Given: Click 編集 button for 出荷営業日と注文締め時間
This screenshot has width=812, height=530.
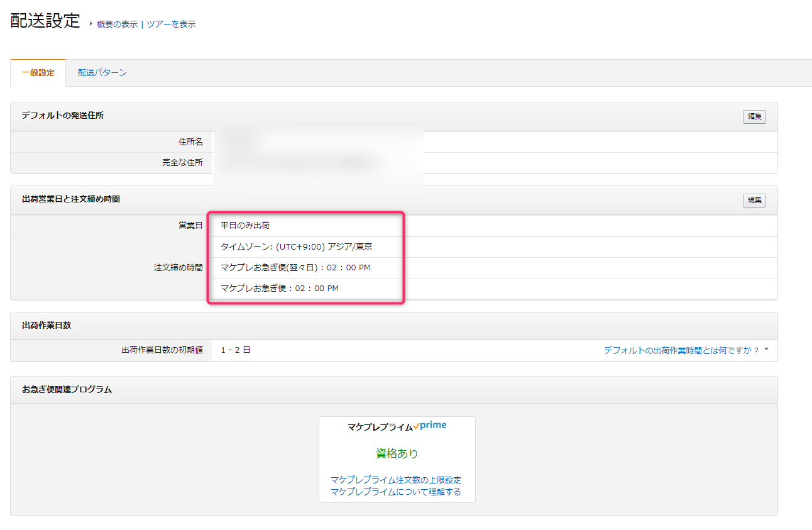Looking at the screenshot, I should 754,200.
